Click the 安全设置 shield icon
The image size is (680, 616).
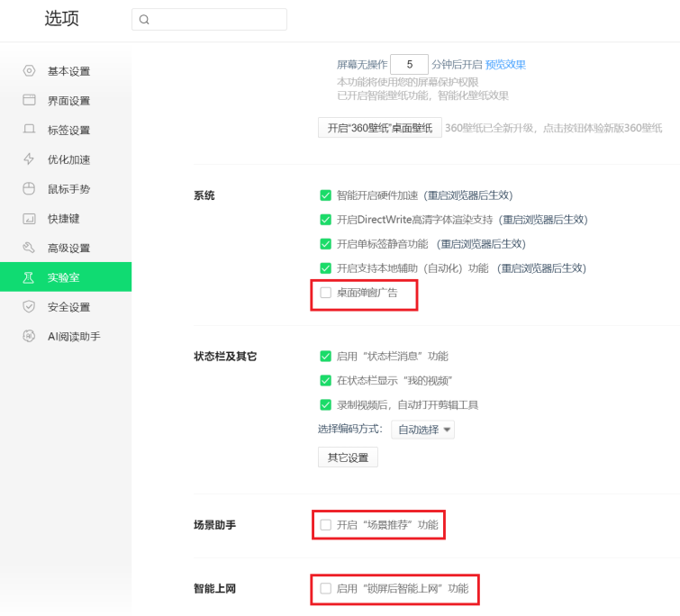[29, 306]
